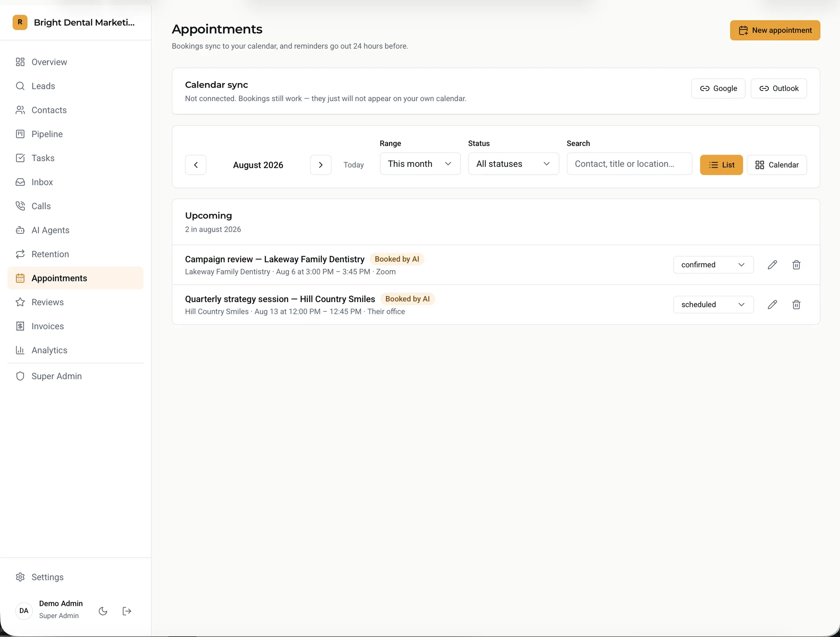Viewport: 840px width, 637px height.
Task: Edit Campaign review appointment with pencil icon
Action: (x=772, y=265)
